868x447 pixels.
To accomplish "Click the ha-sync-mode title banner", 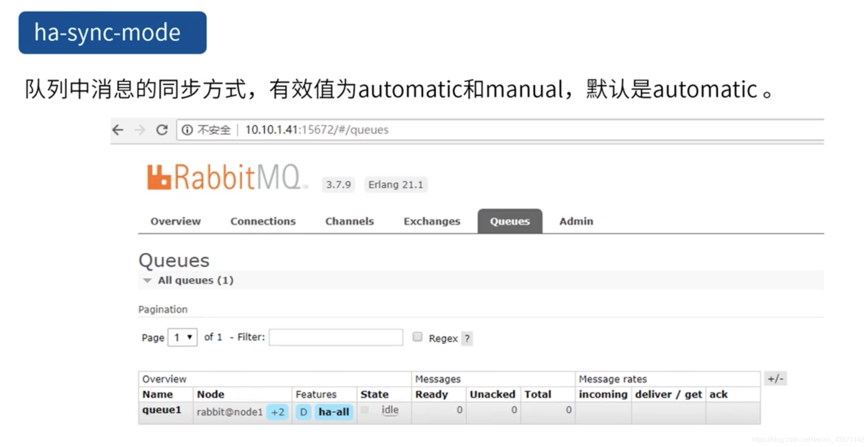I will (x=113, y=33).
